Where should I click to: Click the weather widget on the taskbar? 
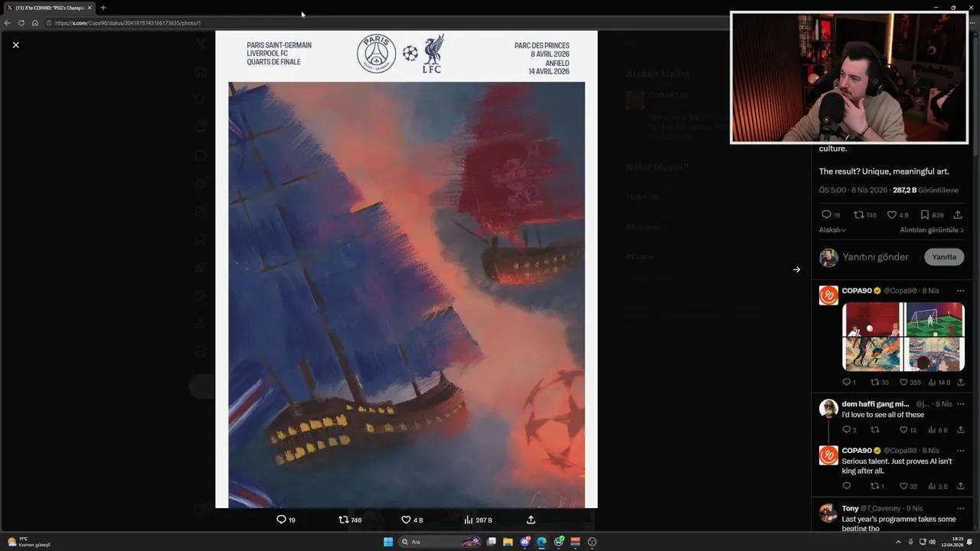(x=29, y=542)
